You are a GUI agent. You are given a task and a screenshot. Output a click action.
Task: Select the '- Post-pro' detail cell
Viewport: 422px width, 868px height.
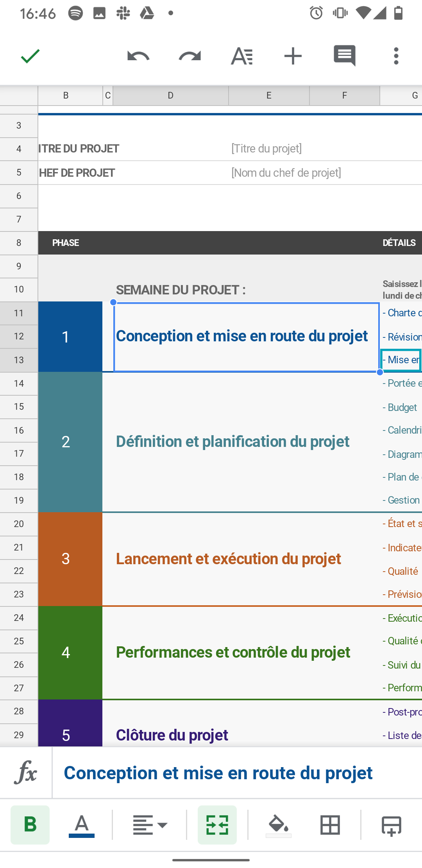pyautogui.click(x=401, y=712)
